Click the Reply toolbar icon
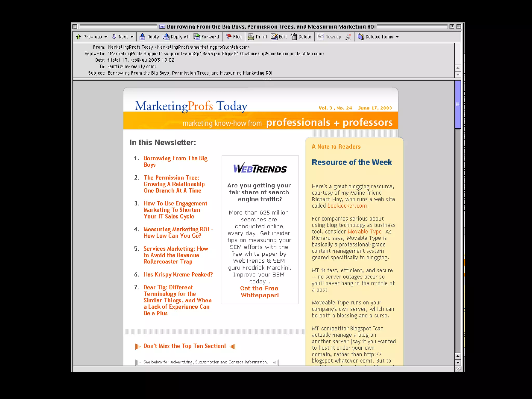 [142, 37]
